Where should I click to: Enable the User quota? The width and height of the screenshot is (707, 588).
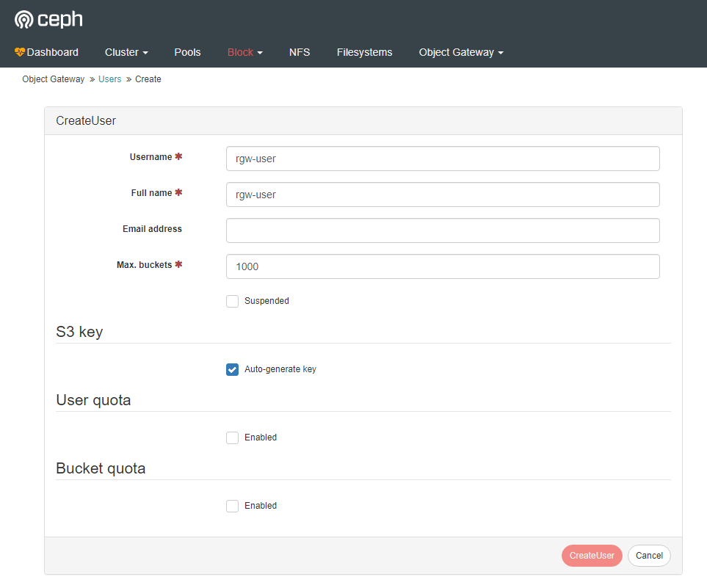232,438
